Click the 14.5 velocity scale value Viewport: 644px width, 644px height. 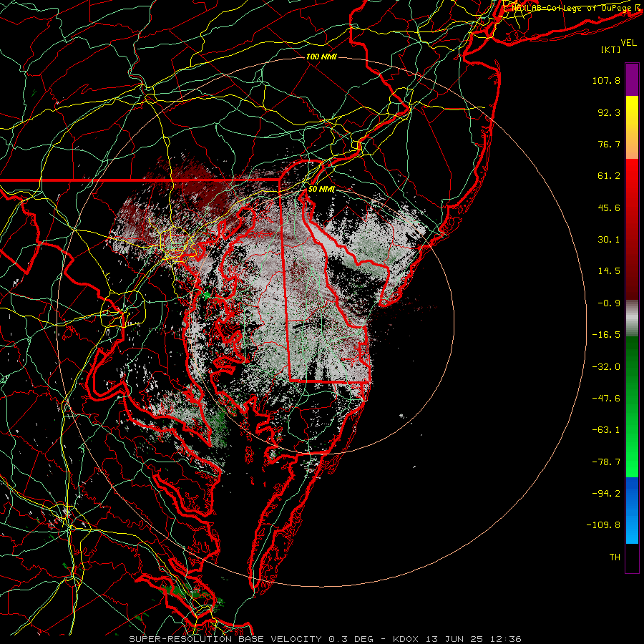609,271
